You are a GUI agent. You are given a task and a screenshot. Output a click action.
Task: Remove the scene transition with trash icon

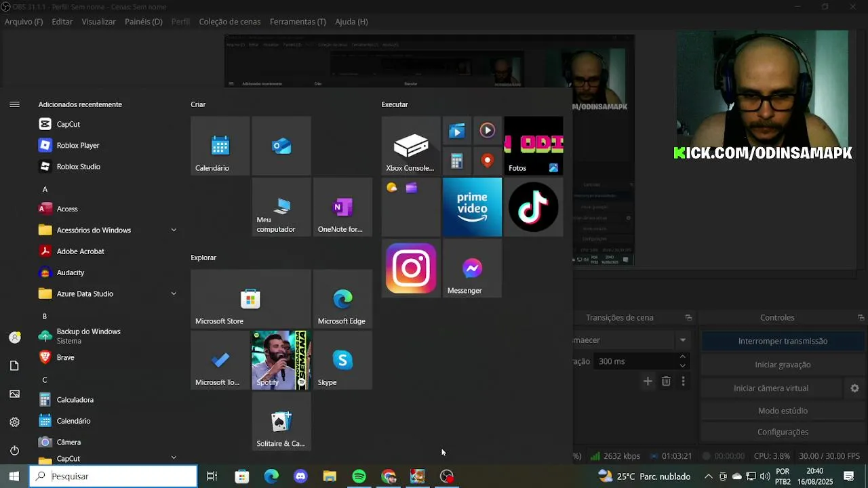pos(666,382)
